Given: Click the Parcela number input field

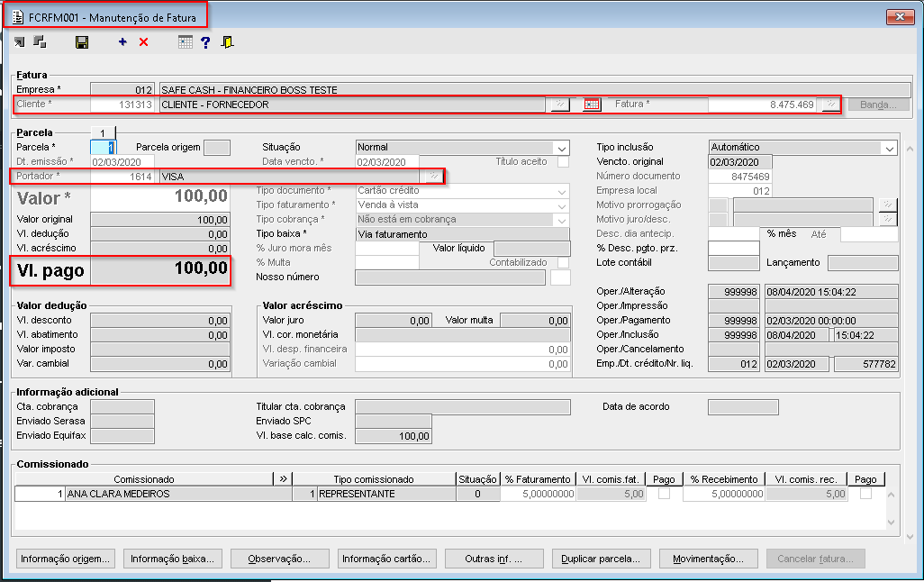Looking at the screenshot, I should pos(104,148).
